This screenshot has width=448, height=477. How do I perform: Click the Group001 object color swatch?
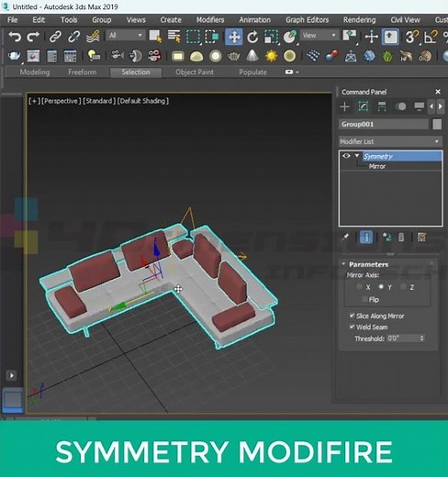coord(437,124)
